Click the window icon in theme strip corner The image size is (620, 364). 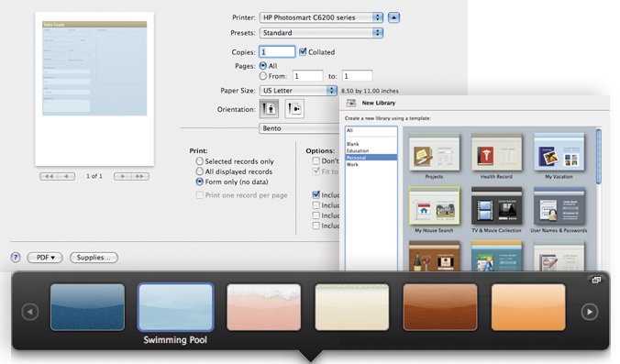(x=596, y=280)
